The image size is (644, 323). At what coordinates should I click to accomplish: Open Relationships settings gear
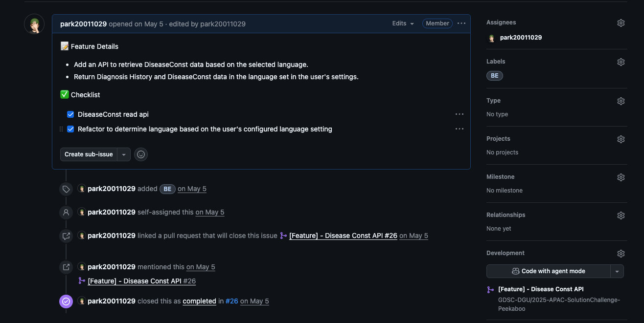pyautogui.click(x=621, y=215)
